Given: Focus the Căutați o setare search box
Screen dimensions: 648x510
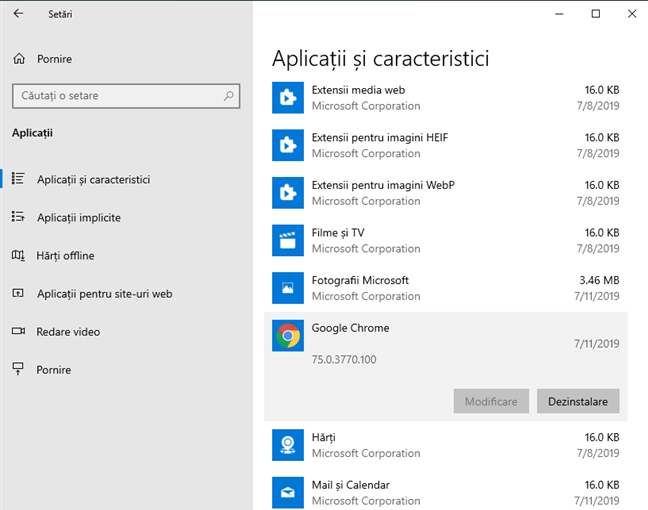Looking at the screenshot, I should pyautogui.click(x=115, y=96).
